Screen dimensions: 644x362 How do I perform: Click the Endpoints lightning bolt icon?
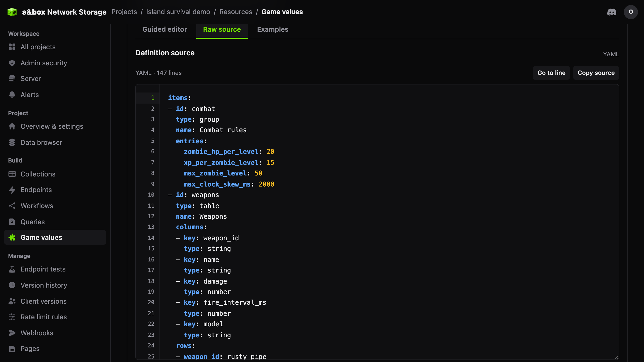pyautogui.click(x=12, y=190)
